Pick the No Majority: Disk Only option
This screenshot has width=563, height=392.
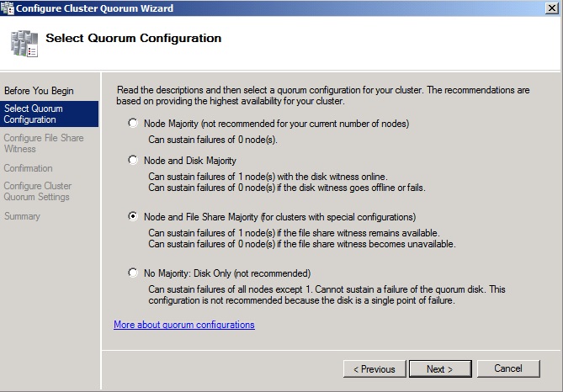[133, 273]
